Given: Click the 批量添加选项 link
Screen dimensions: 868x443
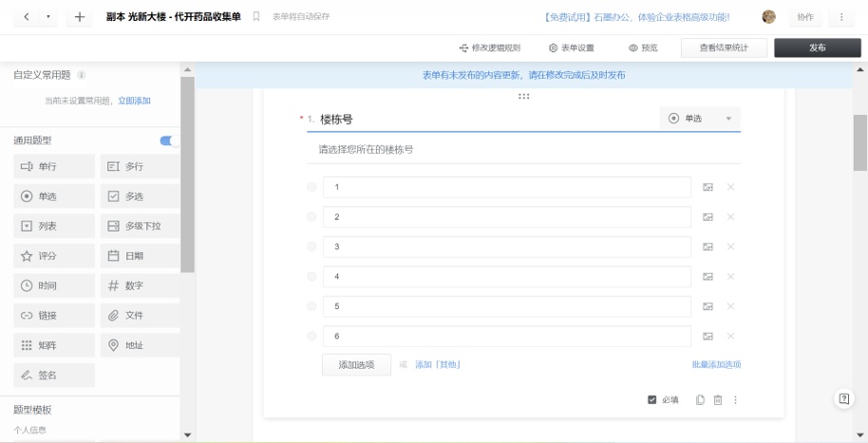Looking at the screenshot, I should point(716,364).
